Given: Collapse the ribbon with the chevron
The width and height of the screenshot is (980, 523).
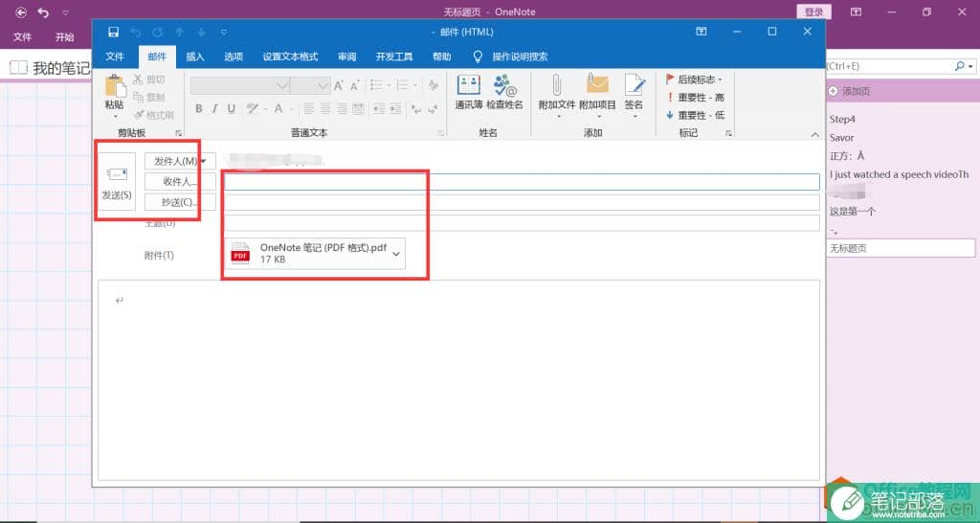Looking at the screenshot, I should coord(814,134).
